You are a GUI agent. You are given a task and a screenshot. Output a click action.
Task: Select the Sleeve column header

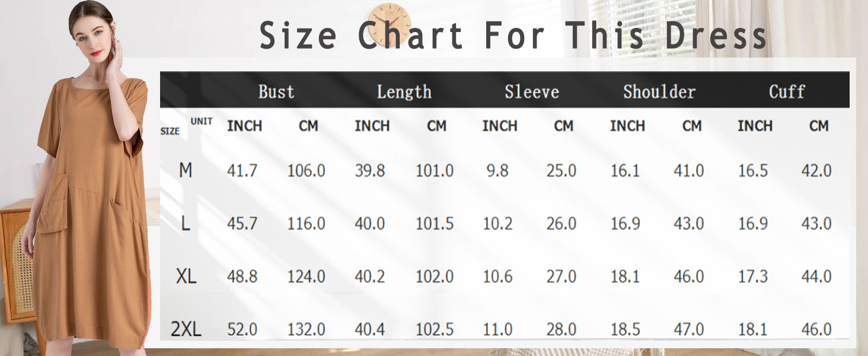532,92
